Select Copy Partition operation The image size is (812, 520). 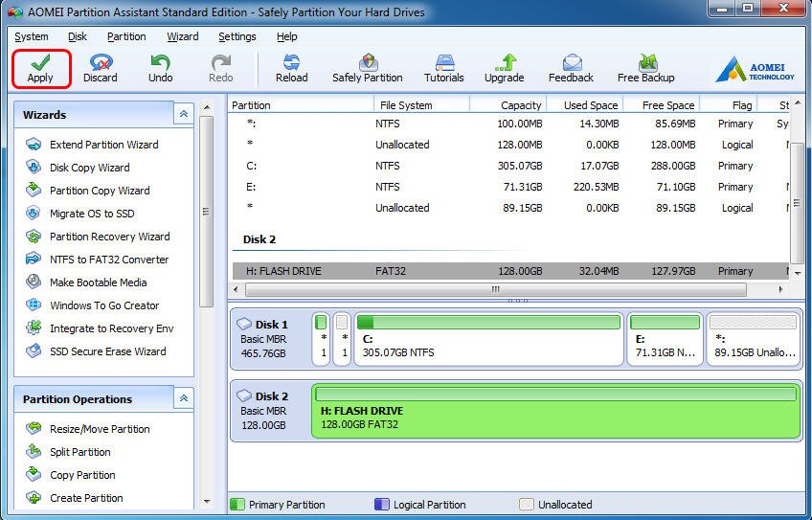[71, 474]
